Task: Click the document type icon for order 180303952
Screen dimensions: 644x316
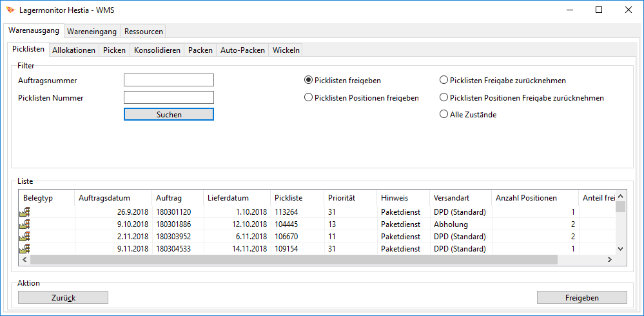Action: (x=25, y=237)
